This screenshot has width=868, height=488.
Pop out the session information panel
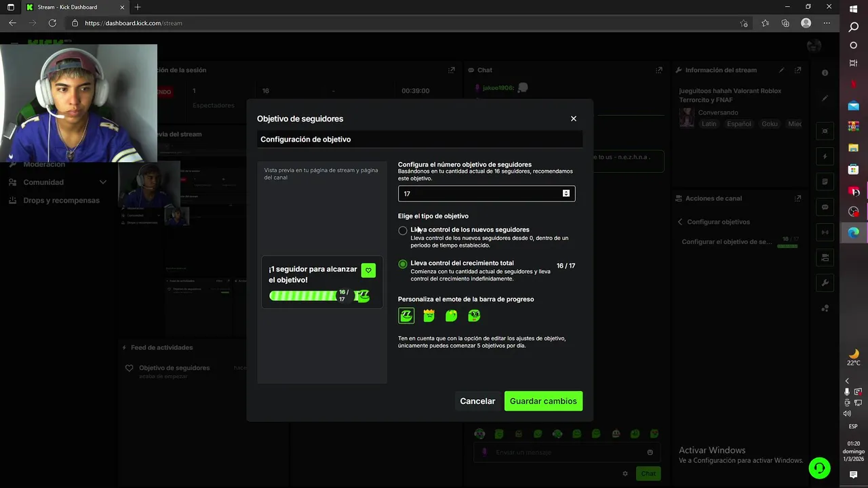coord(451,70)
